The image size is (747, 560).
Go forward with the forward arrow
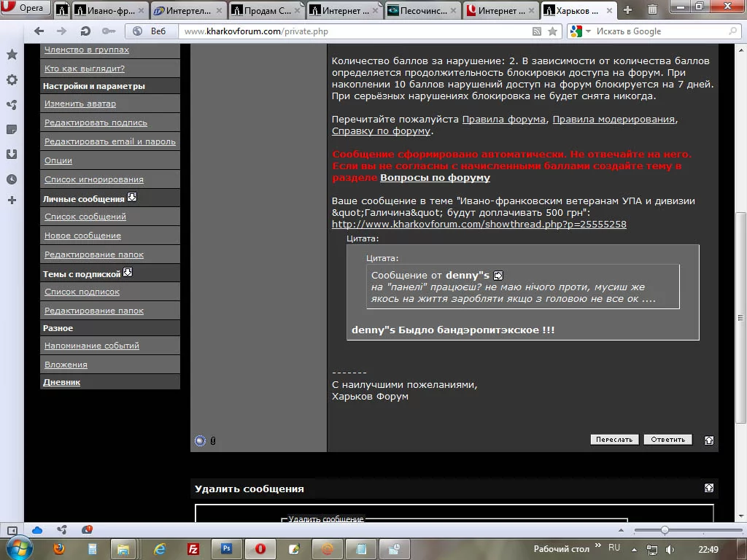click(61, 31)
